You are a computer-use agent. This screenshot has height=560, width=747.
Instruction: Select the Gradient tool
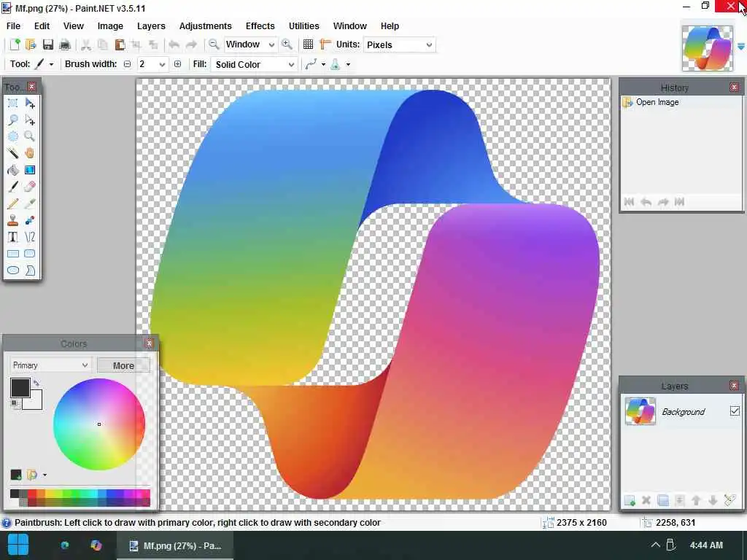pos(30,170)
